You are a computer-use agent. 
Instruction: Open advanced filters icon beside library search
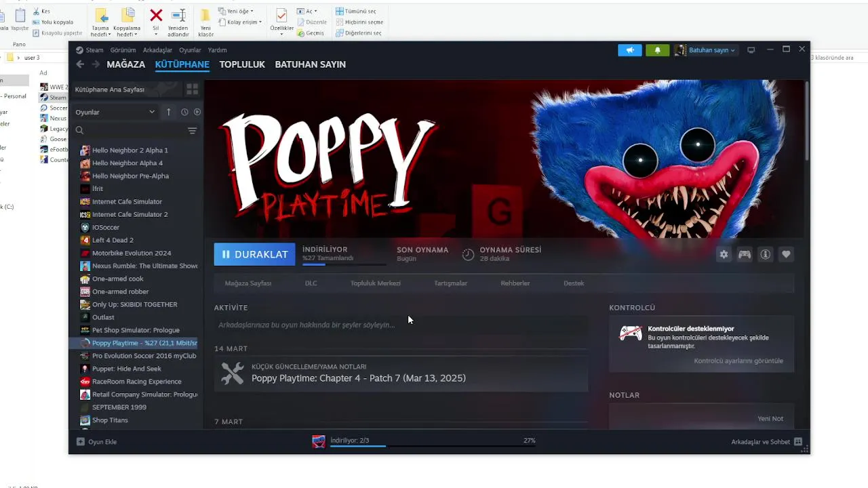[x=193, y=130]
